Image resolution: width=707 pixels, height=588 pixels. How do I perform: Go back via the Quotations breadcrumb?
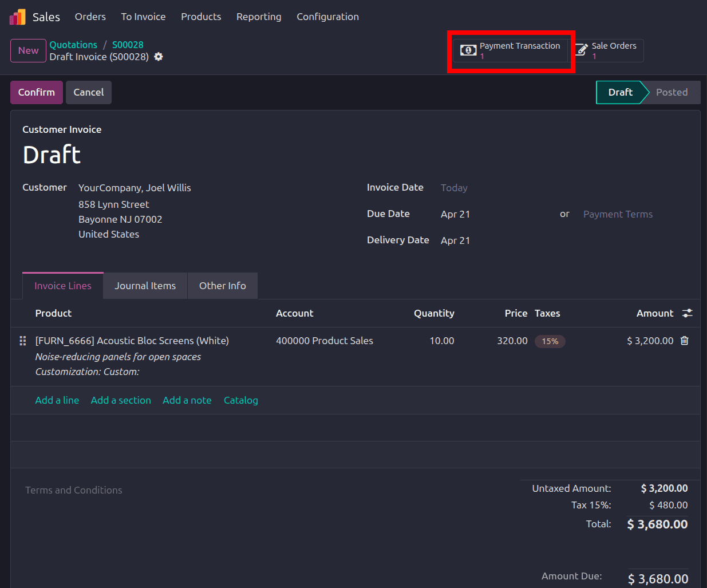tap(73, 45)
